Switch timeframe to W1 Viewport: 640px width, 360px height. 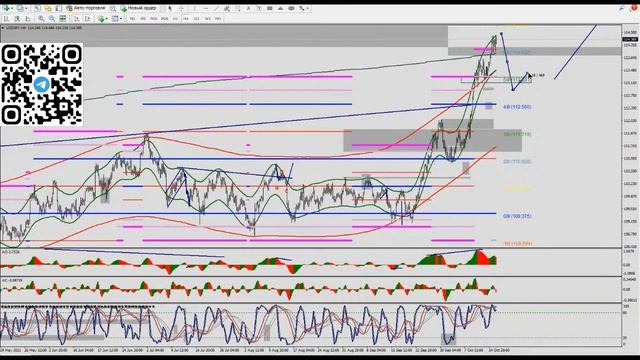pos(207,18)
